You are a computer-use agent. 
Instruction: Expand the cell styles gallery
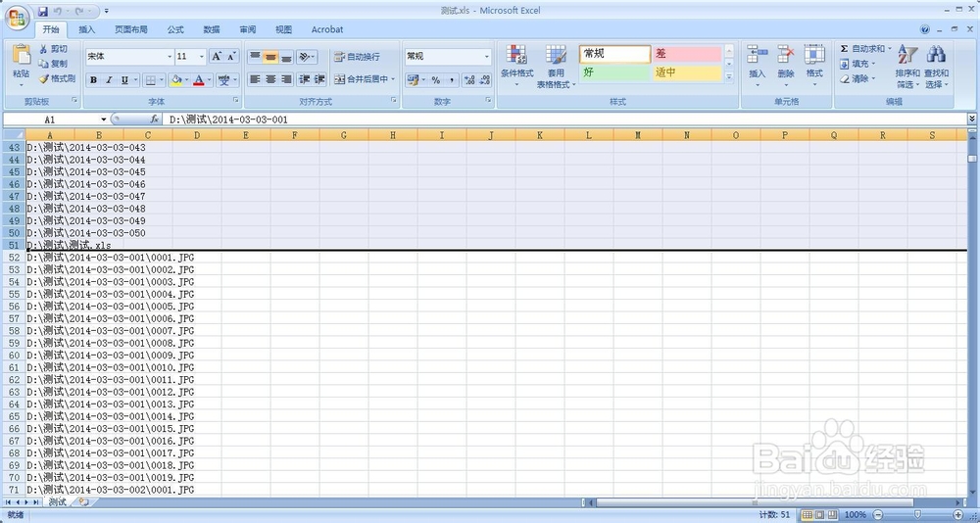pos(729,76)
